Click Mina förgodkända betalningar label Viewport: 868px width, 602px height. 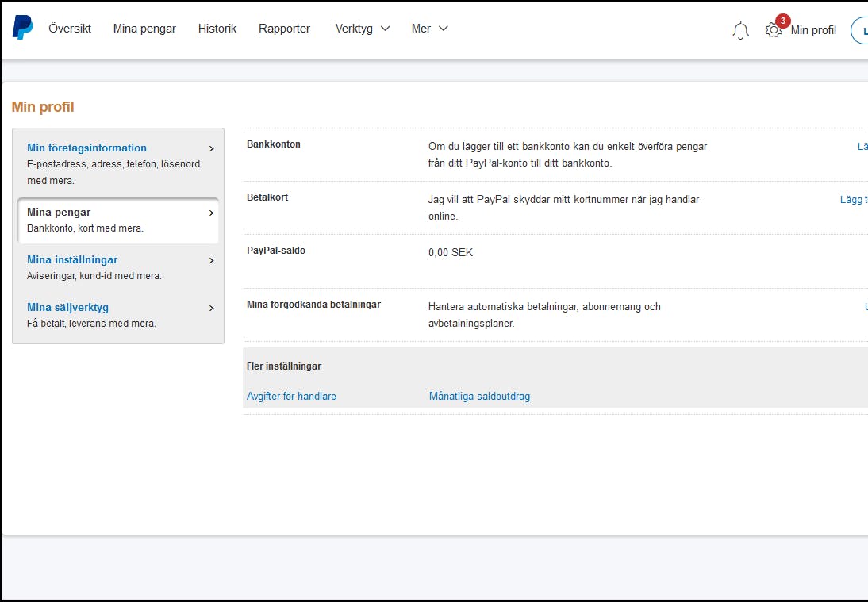pos(314,305)
